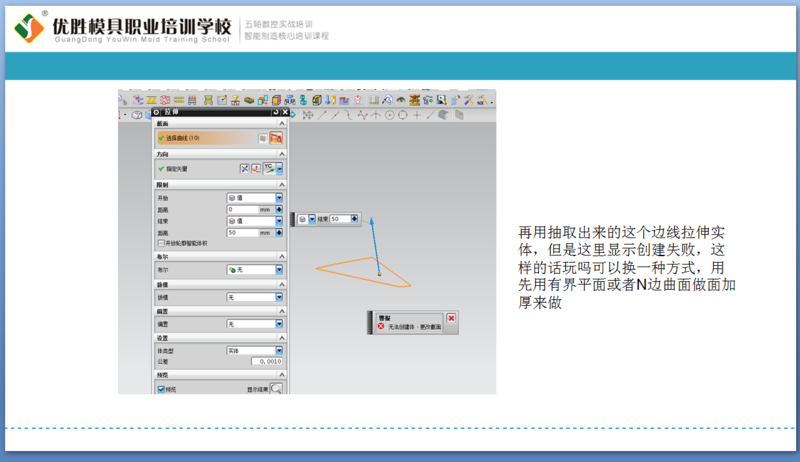The image size is (800, 462).
Task: Collapse the 截面 section
Action: (x=282, y=124)
